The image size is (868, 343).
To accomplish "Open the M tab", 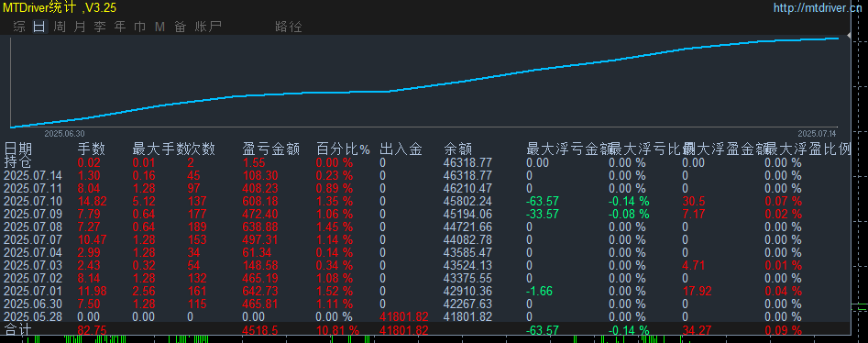I will tap(160, 27).
